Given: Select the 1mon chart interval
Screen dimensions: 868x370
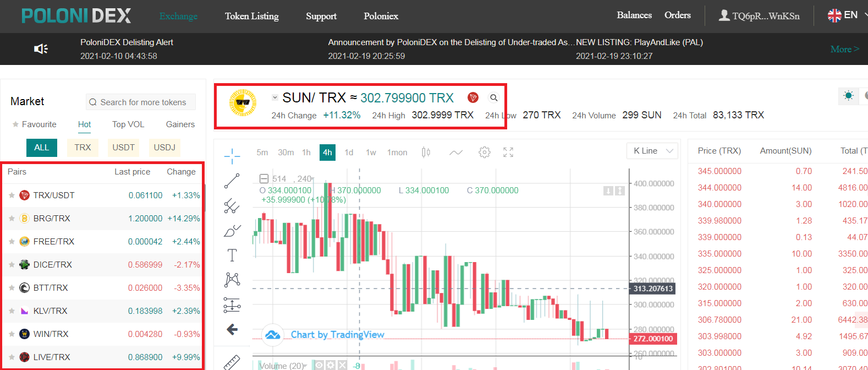Looking at the screenshot, I should [397, 153].
